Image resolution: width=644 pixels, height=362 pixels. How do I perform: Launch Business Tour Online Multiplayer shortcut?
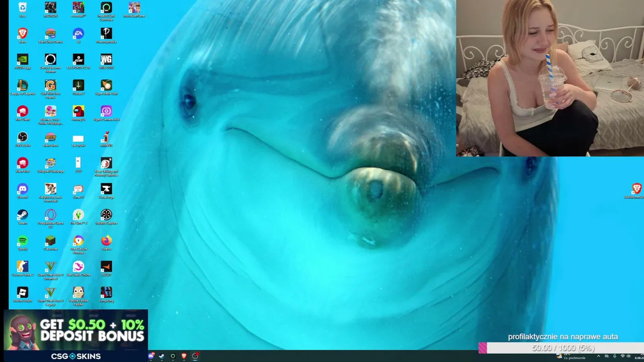coord(50,115)
